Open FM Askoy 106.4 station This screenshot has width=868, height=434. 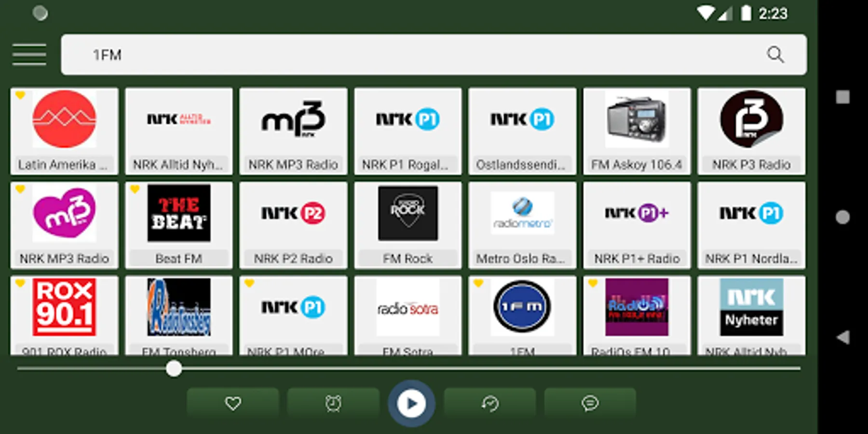[x=637, y=131]
